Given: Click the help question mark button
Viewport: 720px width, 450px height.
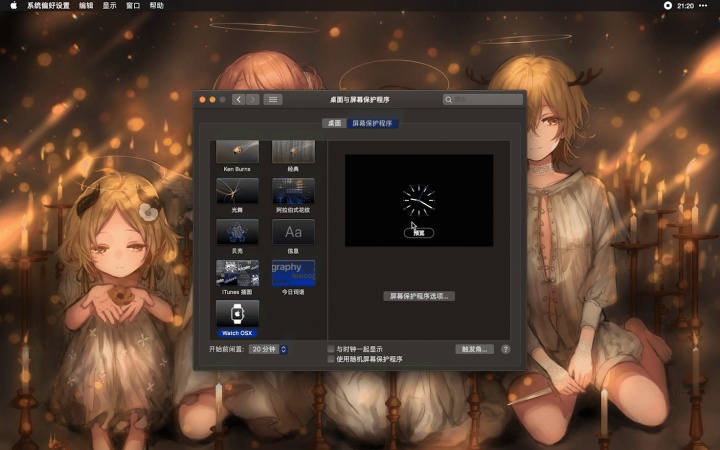Looking at the screenshot, I should click(x=506, y=349).
